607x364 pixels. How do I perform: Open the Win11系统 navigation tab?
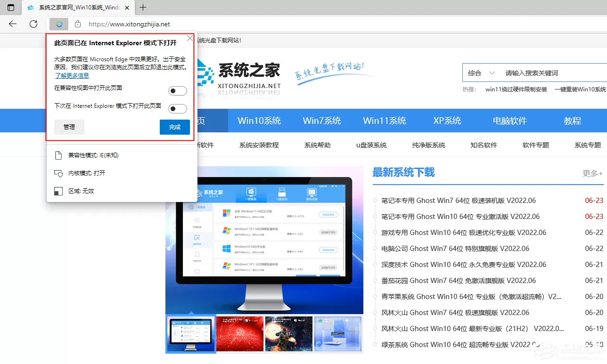(x=385, y=121)
